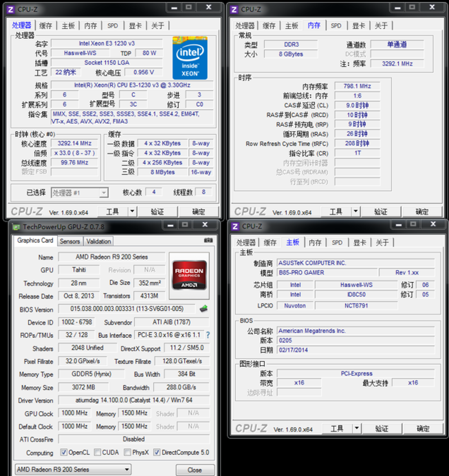Click the ASUSTeK COMPUTER INC. manufacturer value
The width and height of the screenshot is (449, 476).
tap(356, 263)
